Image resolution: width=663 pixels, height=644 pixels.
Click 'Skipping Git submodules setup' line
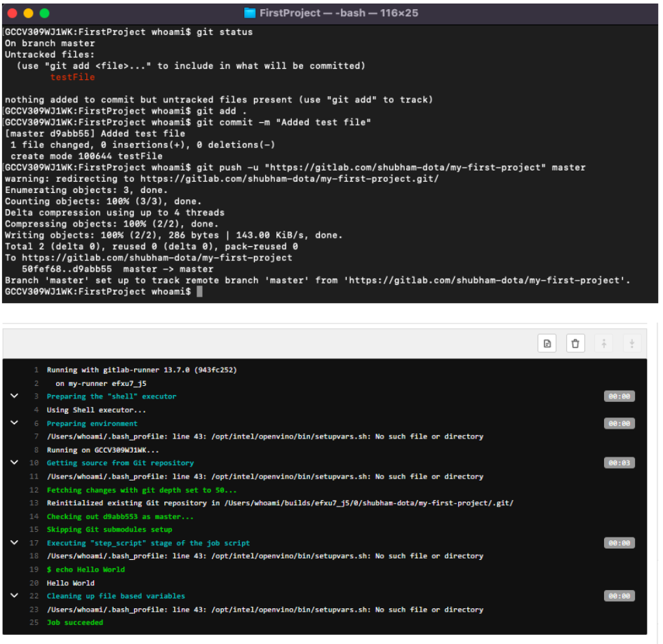[109, 530]
